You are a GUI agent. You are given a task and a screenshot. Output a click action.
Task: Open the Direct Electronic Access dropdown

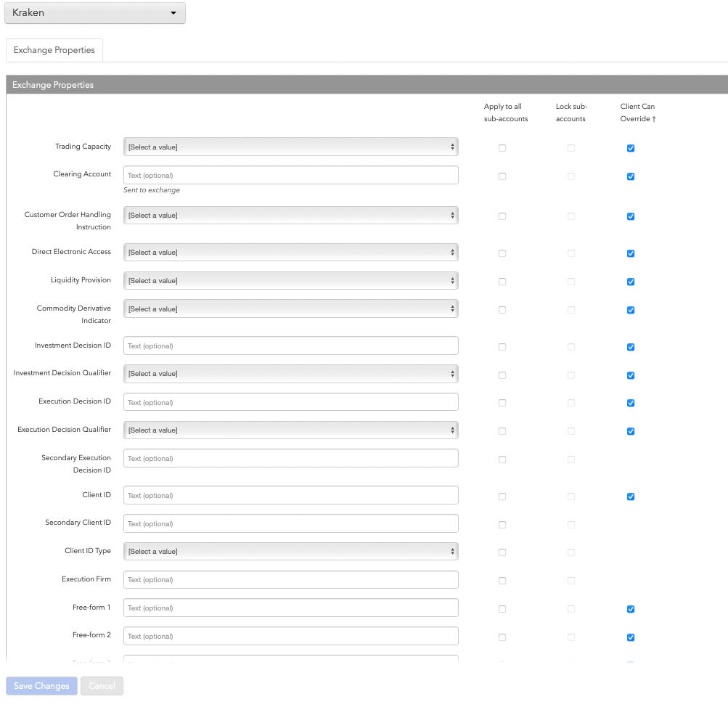tap(290, 253)
